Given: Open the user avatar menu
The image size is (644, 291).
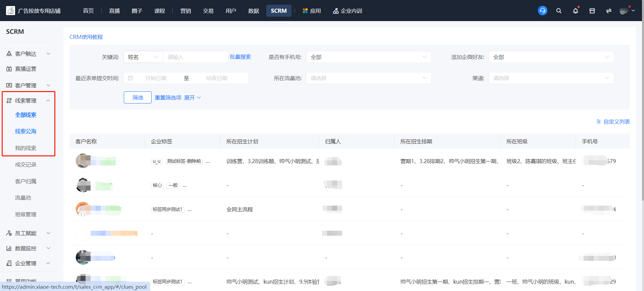Looking at the screenshot, I should pyautogui.click(x=627, y=11).
